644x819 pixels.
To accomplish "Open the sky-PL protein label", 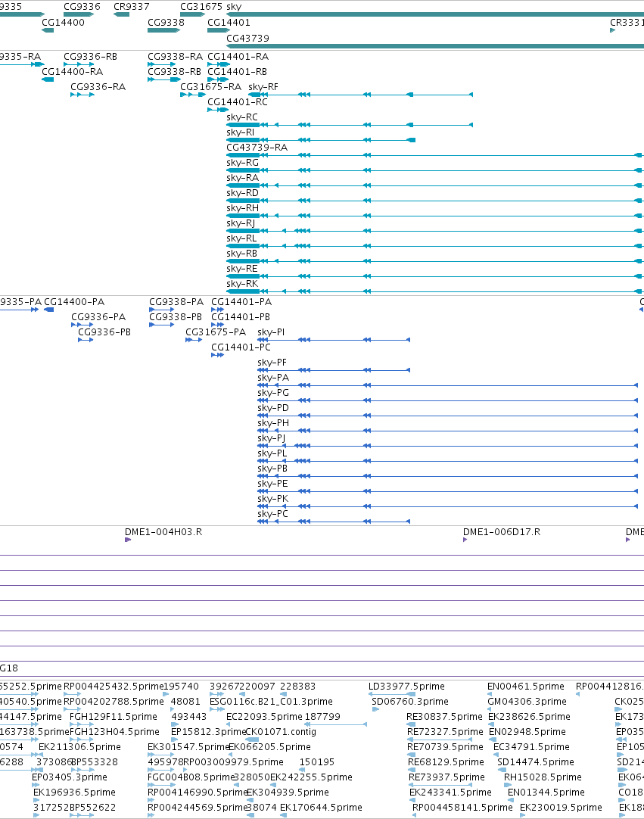I will tap(272, 453).
